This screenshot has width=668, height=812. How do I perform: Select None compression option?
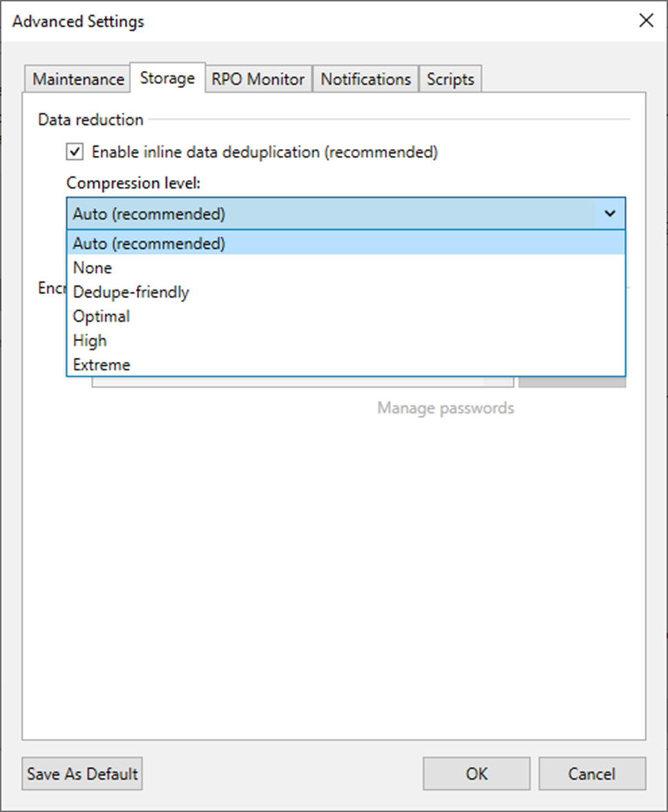pos(92,267)
